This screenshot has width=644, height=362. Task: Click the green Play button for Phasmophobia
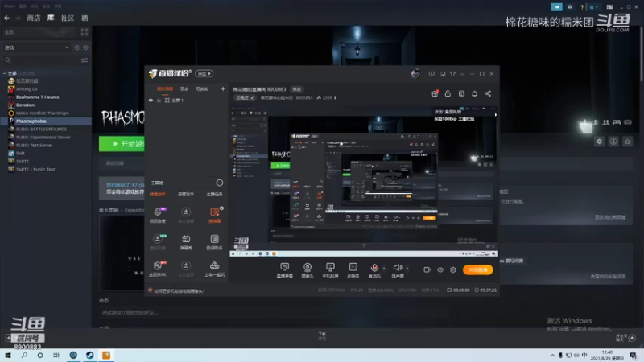pos(122,144)
